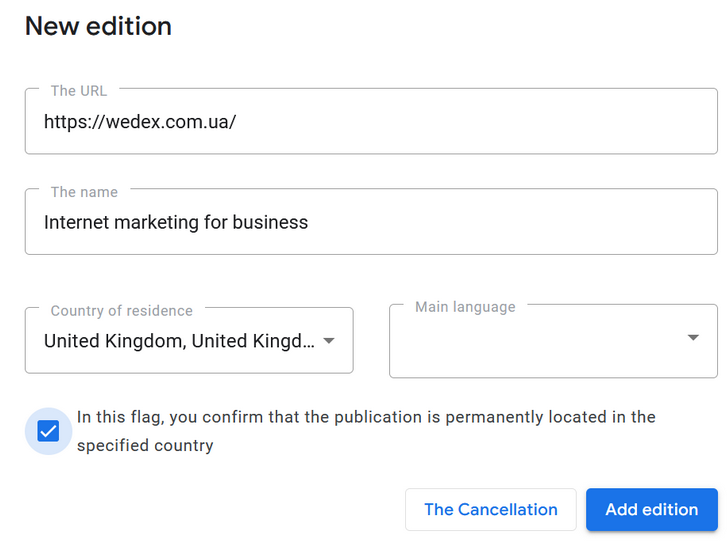Screen dimensions: 728x548
Task: Click the Add edition button
Action: click(x=652, y=509)
